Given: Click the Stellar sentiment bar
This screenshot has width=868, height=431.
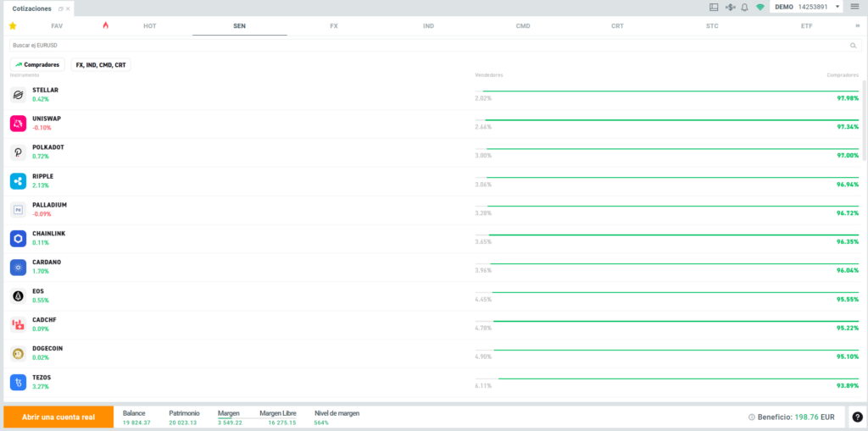Looking at the screenshot, I should point(667,91).
